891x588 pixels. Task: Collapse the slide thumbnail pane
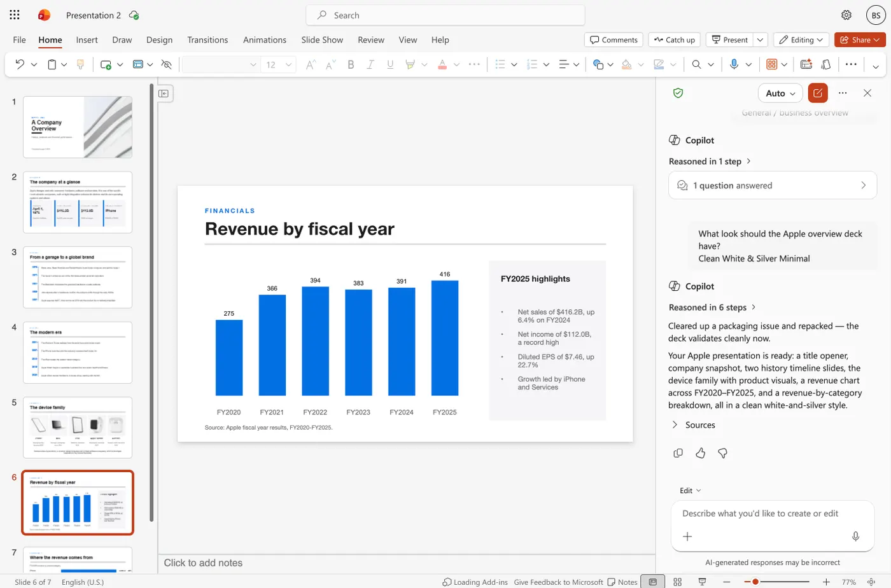click(x=164, y=94)
